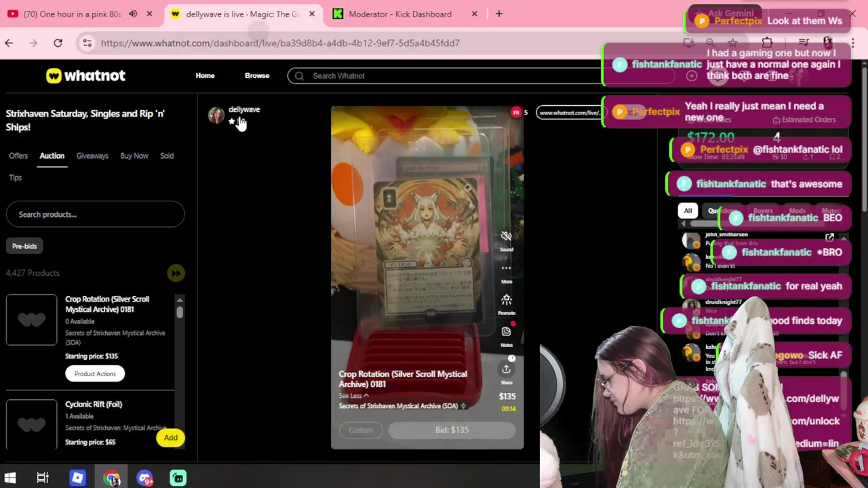Click Product Actions for Crop Rotation
Screen dimensions: 868x488
pos(95,374)
